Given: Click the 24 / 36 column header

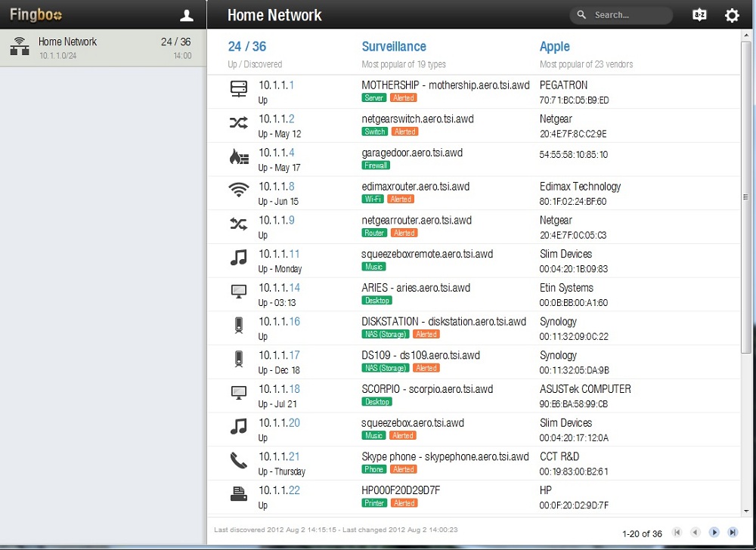Looking at the screenshot, I should (247, 47).
